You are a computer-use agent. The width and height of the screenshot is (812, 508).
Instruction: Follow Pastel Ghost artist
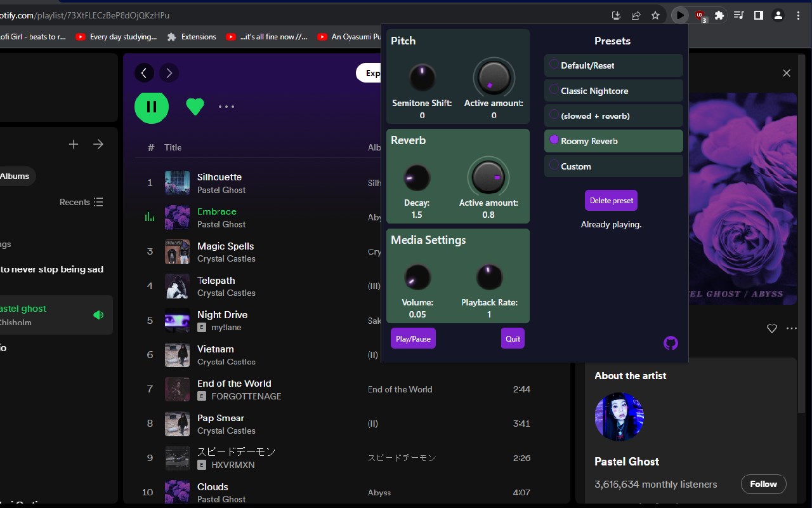point(763,484)
